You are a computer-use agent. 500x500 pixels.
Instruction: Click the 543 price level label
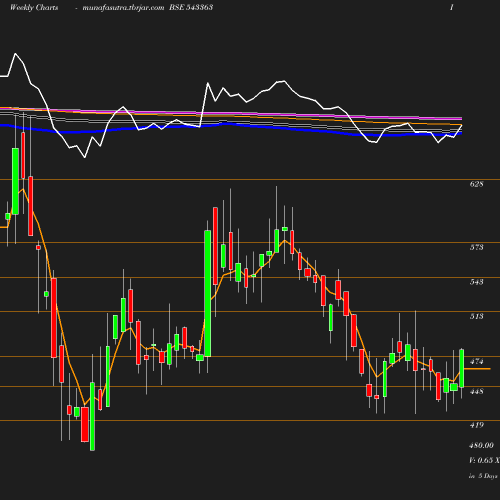(x=476, y=282)
